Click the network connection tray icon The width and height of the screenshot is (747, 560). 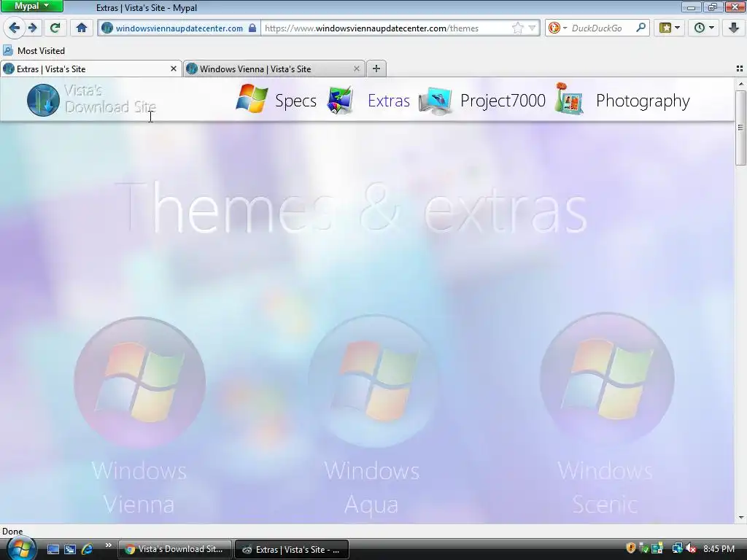(677, 548)
